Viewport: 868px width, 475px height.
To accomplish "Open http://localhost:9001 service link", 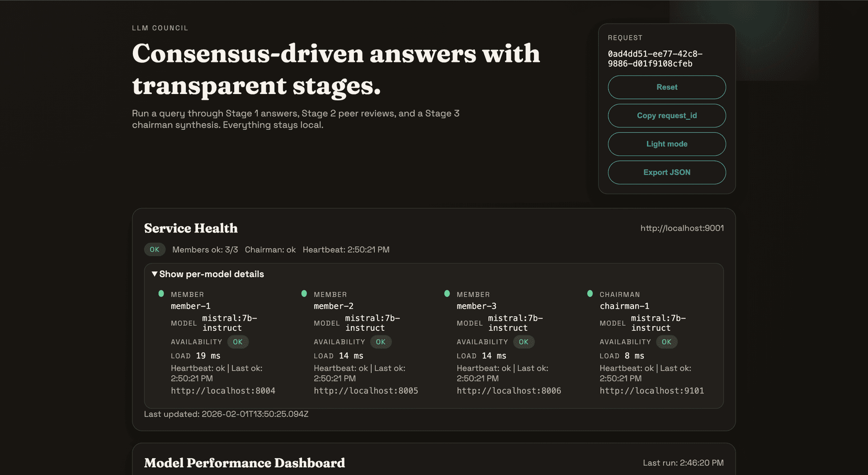I will (682, 228).
